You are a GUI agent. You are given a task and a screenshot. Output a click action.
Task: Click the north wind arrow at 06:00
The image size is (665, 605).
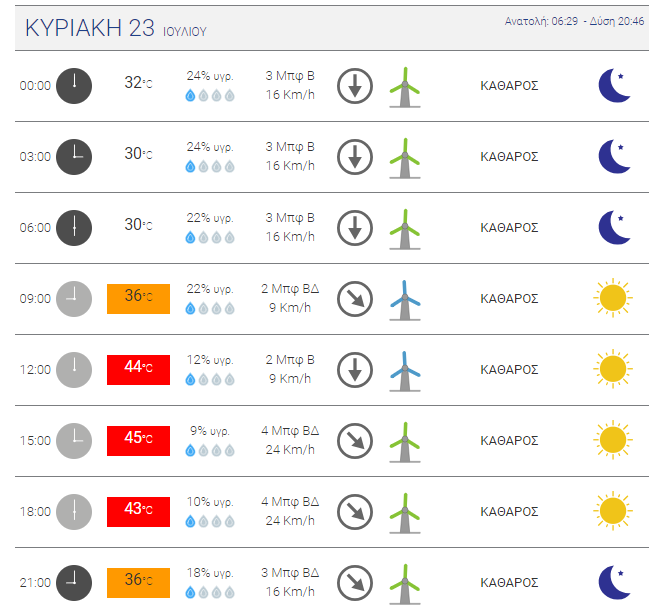[x=354, y=227]
